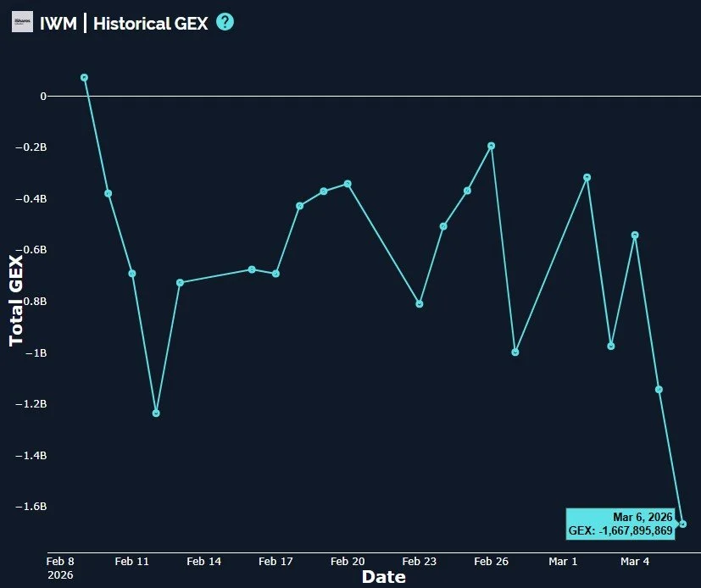This screenshot has height=588, width=701.
Task: Click the 'Feb 26' x-axis label
Action: [x=491, y=562]
